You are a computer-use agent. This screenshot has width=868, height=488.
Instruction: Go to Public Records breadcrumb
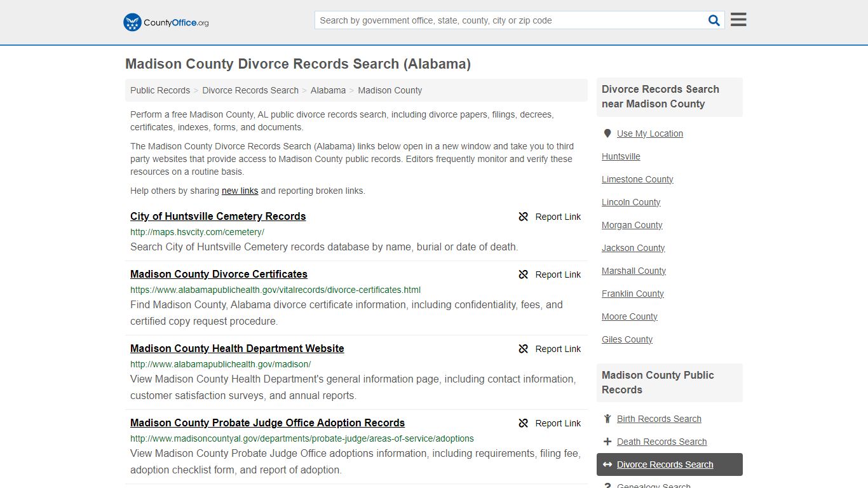pyautogui.click(x=160, y=90)
